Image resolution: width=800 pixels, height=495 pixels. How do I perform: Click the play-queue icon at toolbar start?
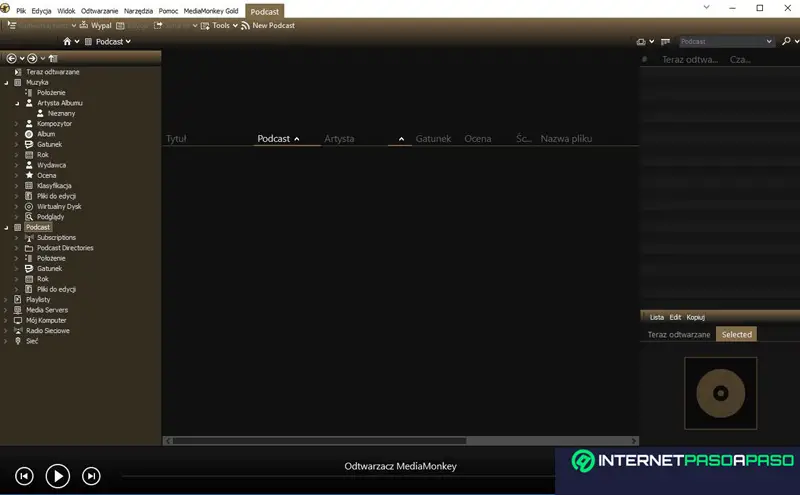pyautogui.click(x=12, y=25)
